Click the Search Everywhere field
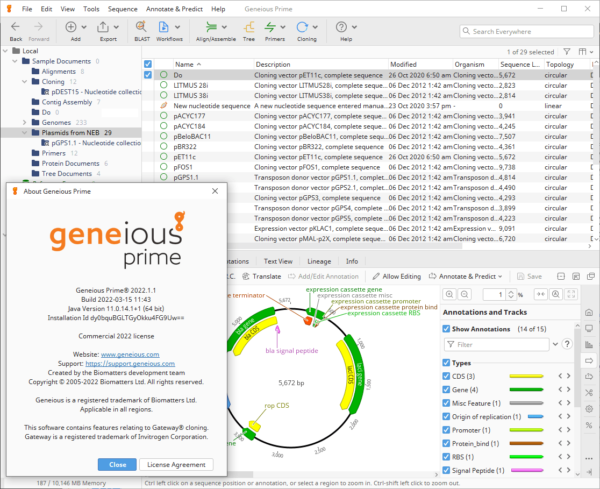600x489 pixels. [x=527, y=31]
